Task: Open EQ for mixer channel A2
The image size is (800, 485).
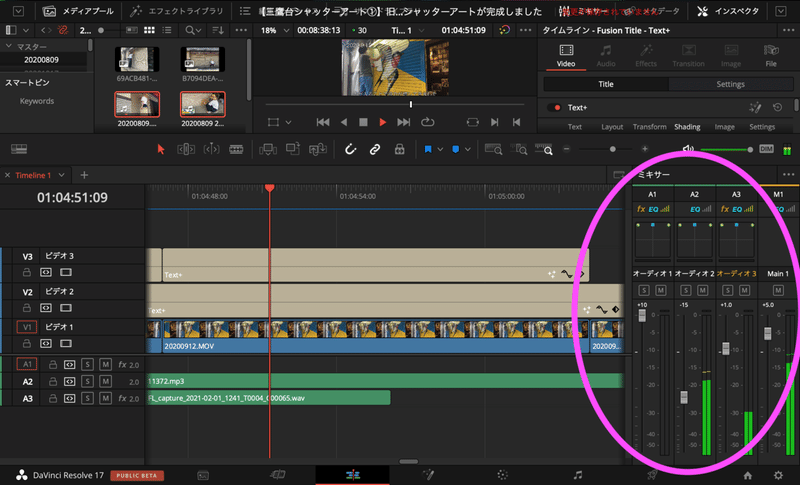Action: click(695, 209)
